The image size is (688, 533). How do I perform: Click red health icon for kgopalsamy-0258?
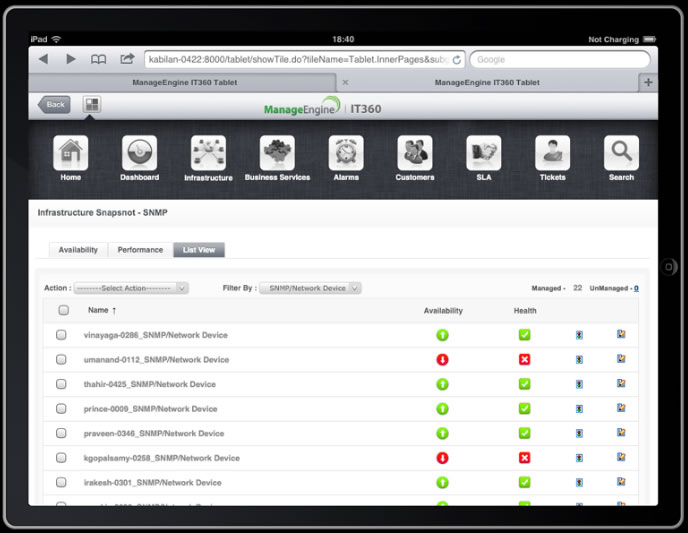[524, 458]
